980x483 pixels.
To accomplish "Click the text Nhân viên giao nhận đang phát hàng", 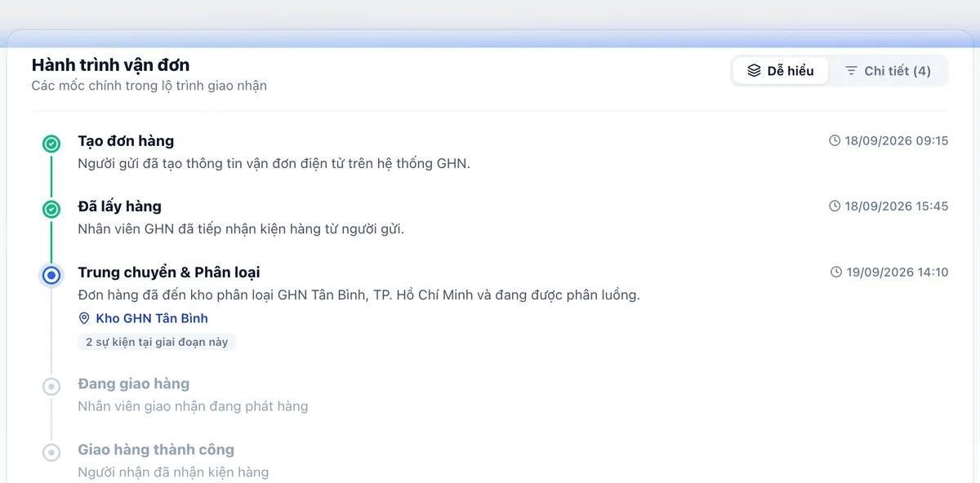I will tap(193, 406).
